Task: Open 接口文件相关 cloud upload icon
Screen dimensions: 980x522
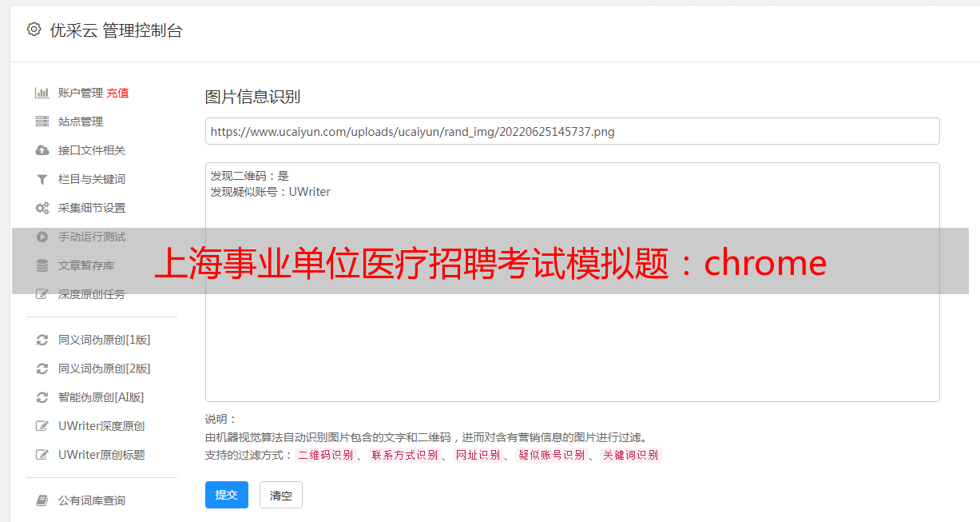Action: 42,150
